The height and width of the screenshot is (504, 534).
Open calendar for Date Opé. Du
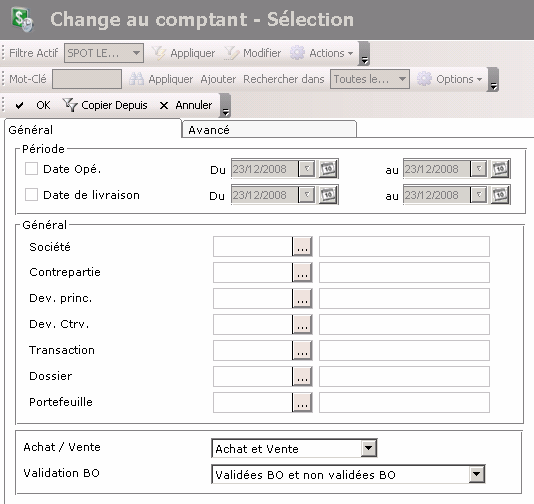pos(328,169)
